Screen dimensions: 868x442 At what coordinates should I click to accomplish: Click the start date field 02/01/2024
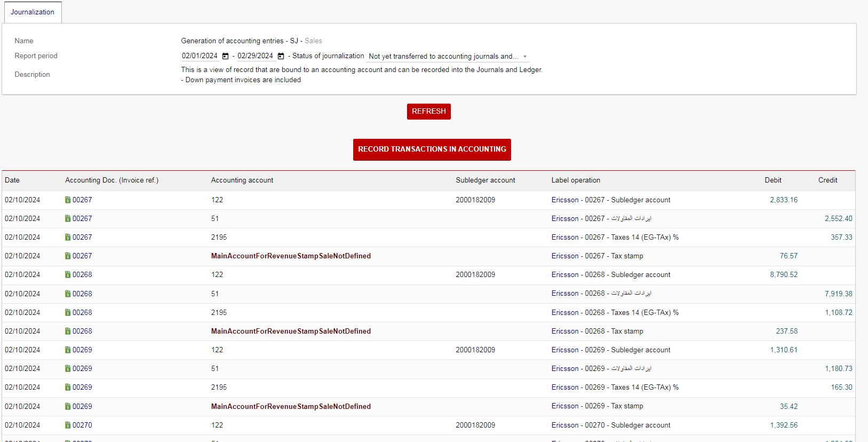click(x=200, y=56)
